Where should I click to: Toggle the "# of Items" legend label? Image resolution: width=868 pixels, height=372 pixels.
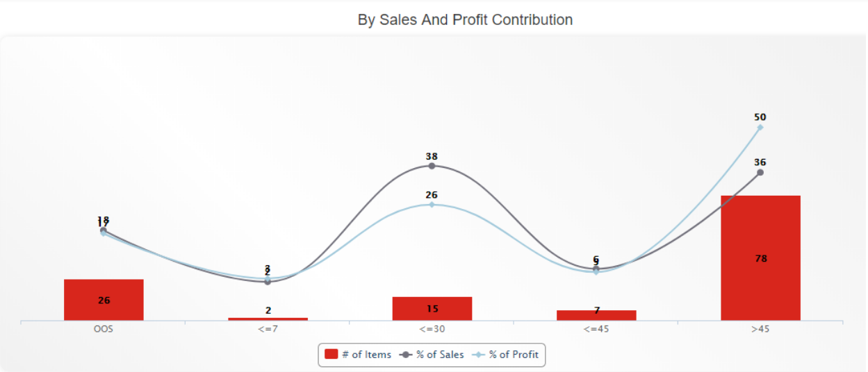tap(366, 355)
